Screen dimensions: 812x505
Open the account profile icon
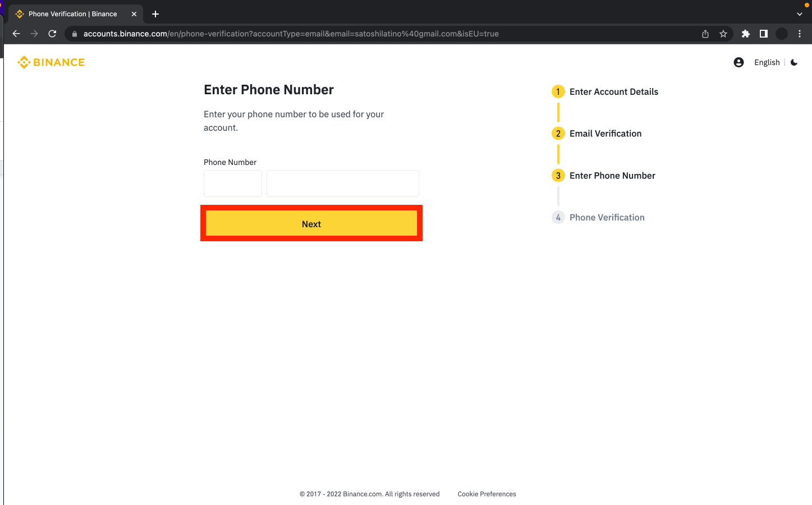tap(738, 62)
